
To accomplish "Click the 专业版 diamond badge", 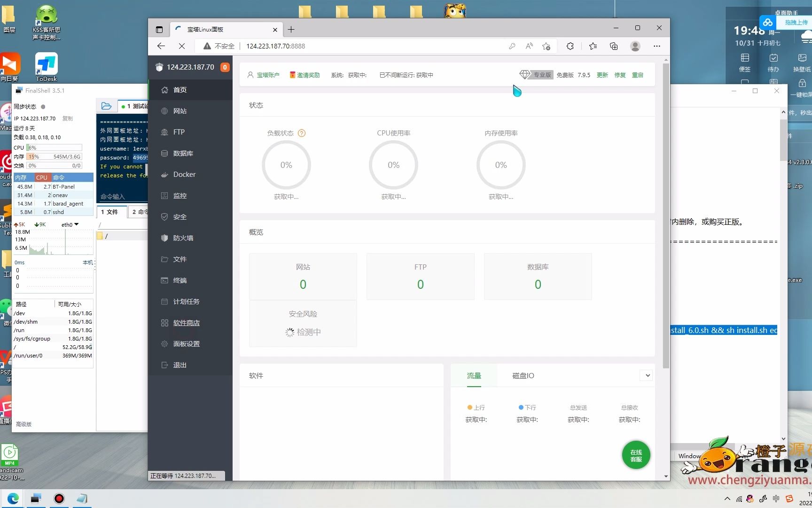I will tap(536, 75).
